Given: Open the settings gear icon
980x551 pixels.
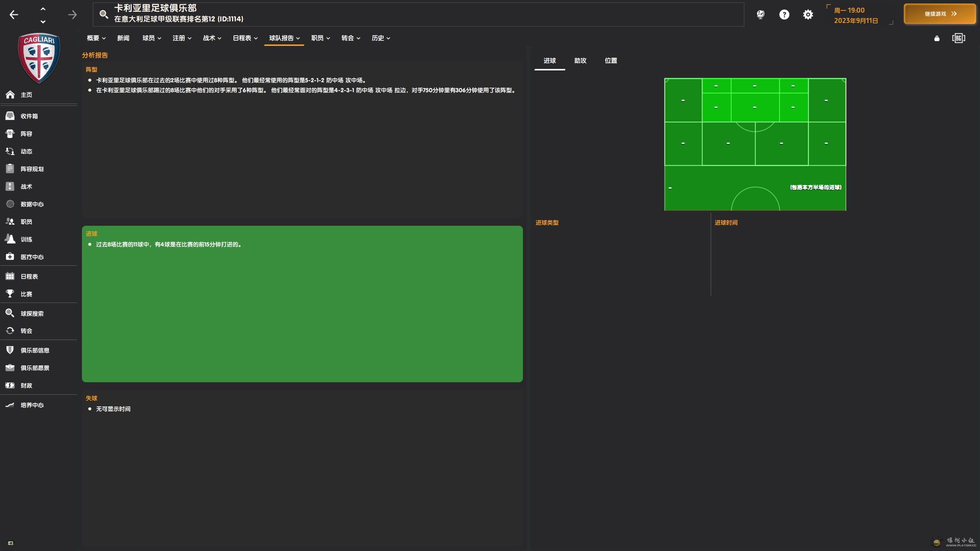Looking at the screenshot, I should [808, 15].
